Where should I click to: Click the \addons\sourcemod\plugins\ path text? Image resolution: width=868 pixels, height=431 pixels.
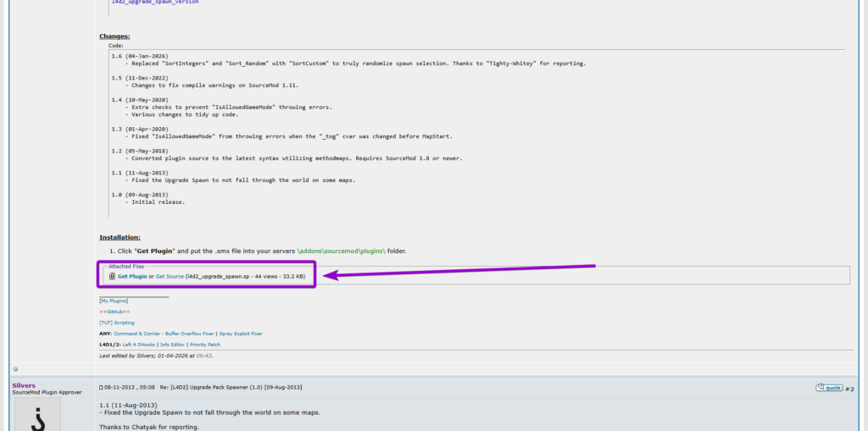(341, 251)
